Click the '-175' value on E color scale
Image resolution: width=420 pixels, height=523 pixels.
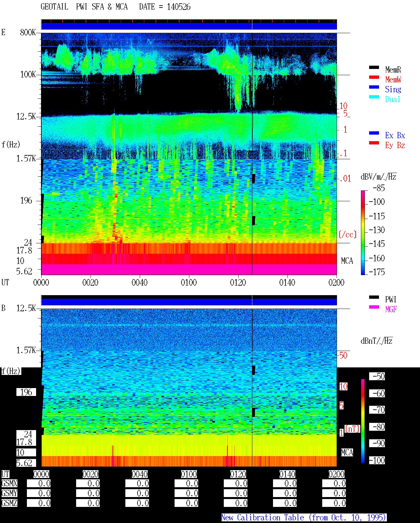377,272
